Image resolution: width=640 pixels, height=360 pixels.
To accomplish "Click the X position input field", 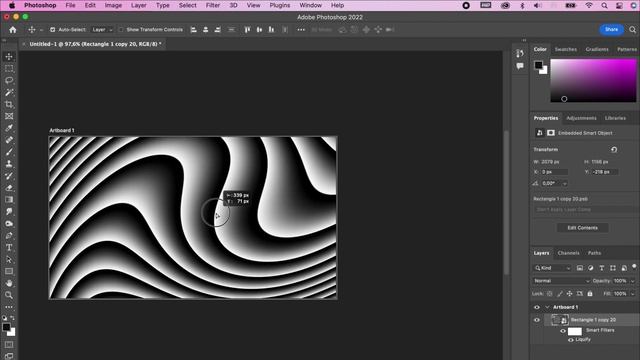I will 554,172.
